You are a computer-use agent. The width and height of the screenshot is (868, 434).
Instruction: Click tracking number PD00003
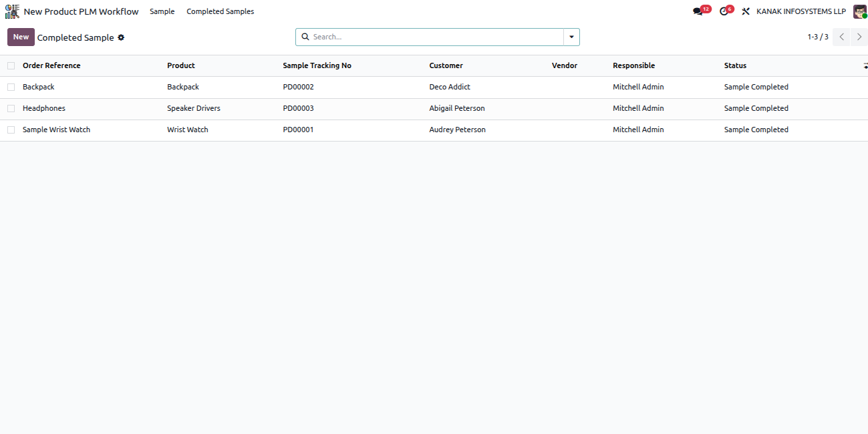299,108
